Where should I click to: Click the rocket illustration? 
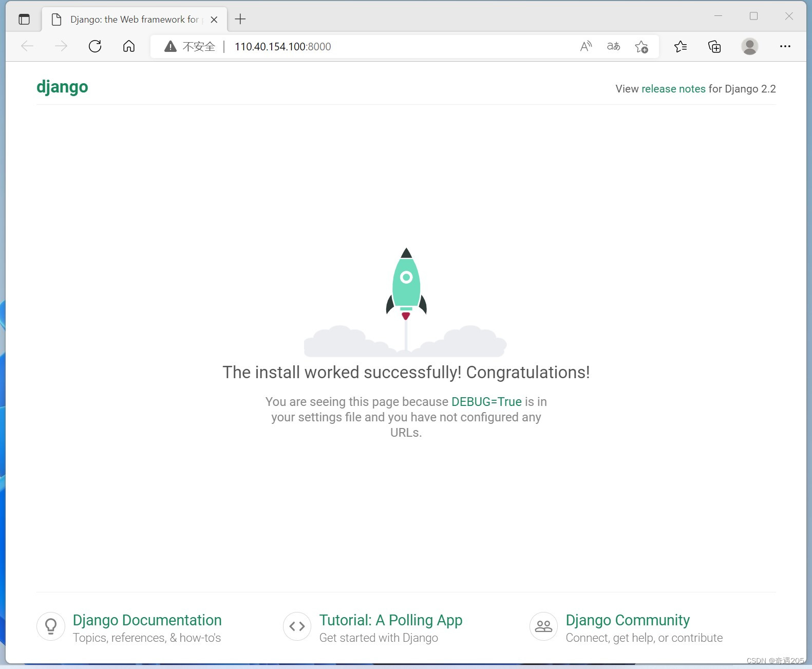pos(406,302)
